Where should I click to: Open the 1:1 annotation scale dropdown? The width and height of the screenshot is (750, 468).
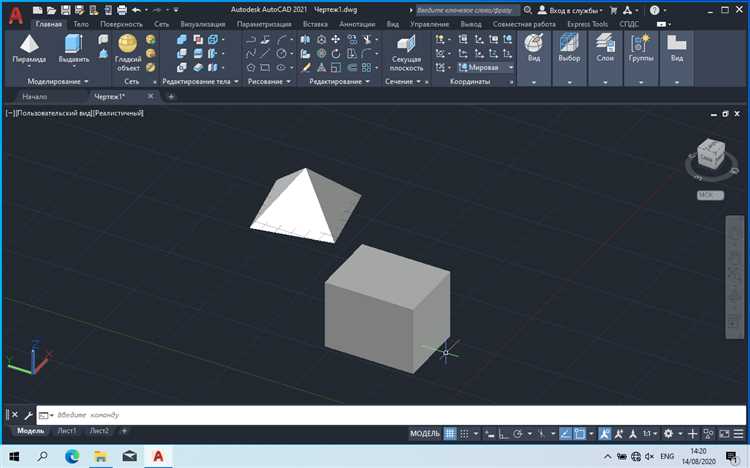649,434
